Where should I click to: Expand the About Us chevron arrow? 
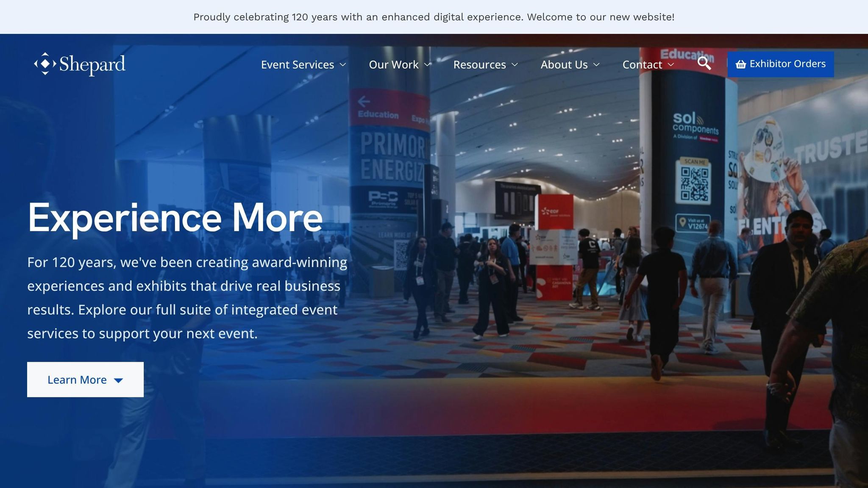tap(596, 65)
